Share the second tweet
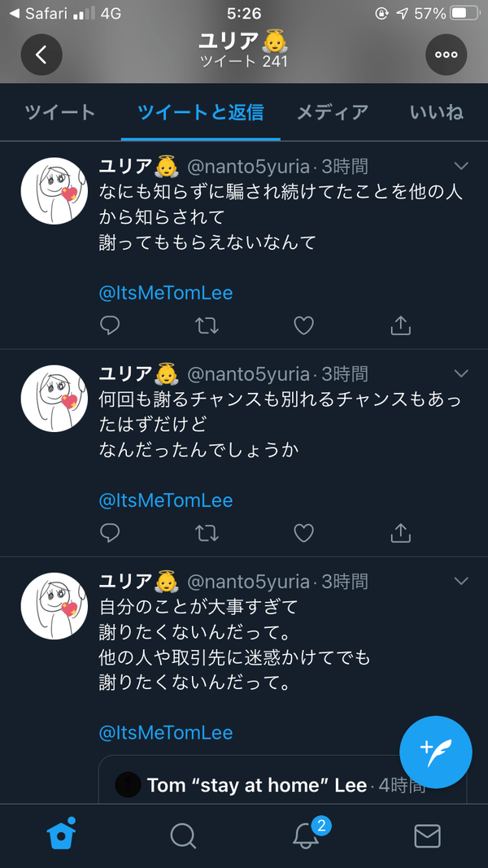The image size is (488, 868). coord(401,533)
